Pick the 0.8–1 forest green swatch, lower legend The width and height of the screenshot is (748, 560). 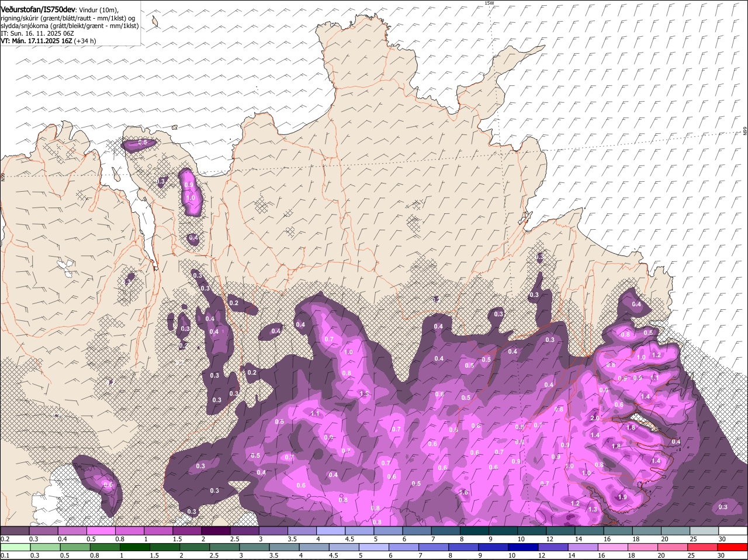[x=105, y=547]
